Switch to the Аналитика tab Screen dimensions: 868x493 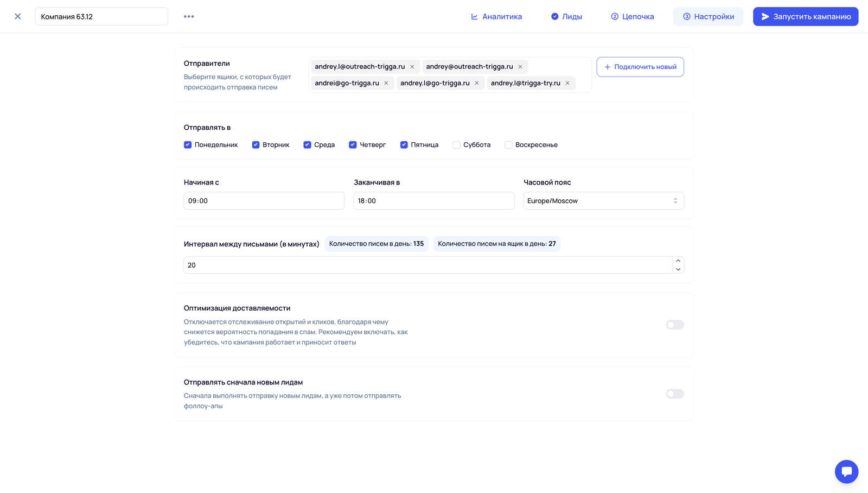click(x=496, y=17)
